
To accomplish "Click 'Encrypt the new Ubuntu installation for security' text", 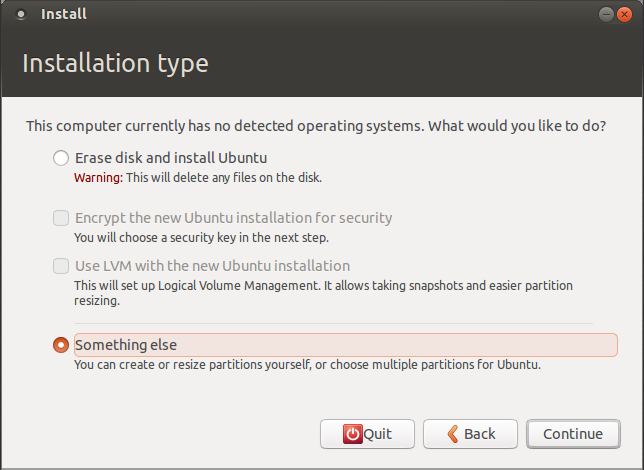I will (x=233, y=218).
